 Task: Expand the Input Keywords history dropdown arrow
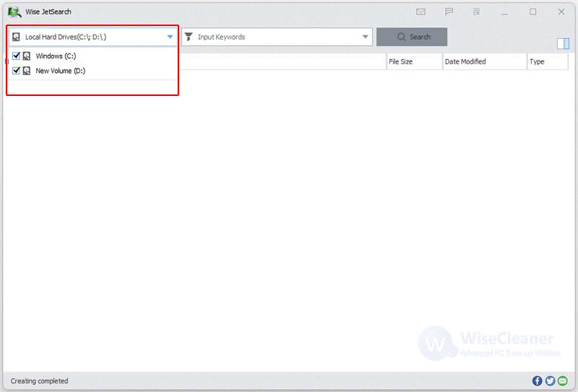[x=365, y=37]
